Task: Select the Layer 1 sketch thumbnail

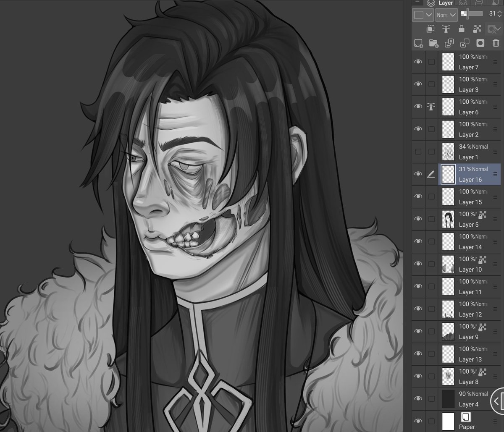Action: click(x=449, y=152)
